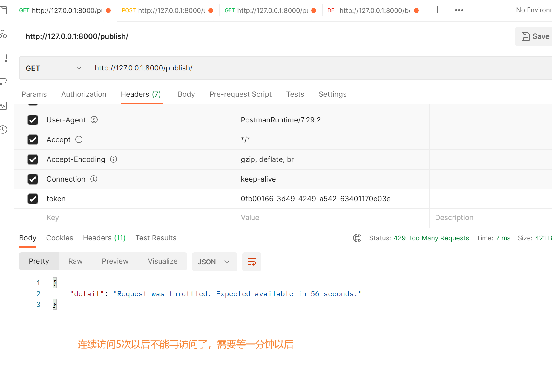Click the empty header Key field
552x392 pixels.
tap(138, 218)
